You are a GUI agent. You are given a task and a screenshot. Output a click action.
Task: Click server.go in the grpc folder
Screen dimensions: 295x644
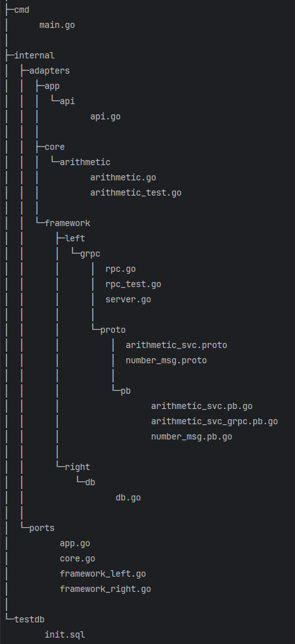[x=128, y=299]
